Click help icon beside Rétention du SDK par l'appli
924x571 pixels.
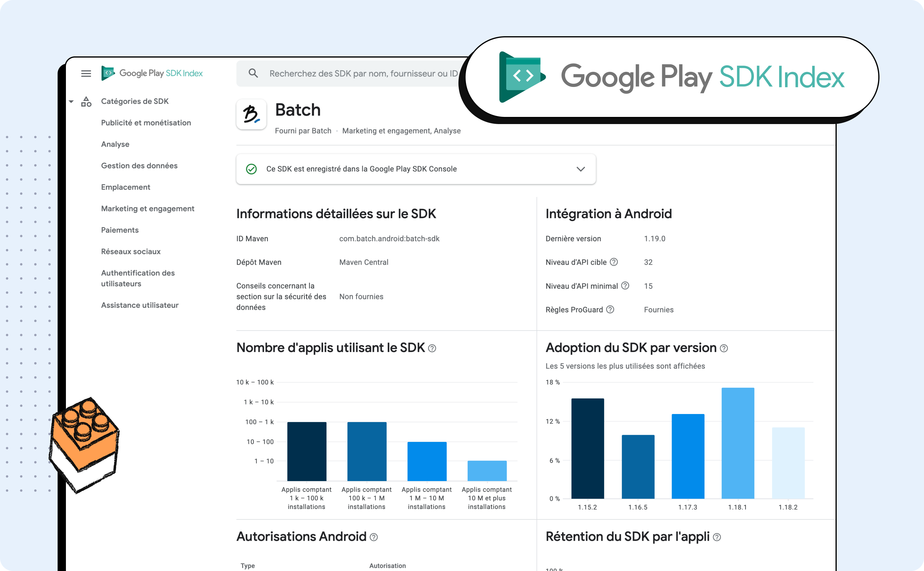click(717, 537)
